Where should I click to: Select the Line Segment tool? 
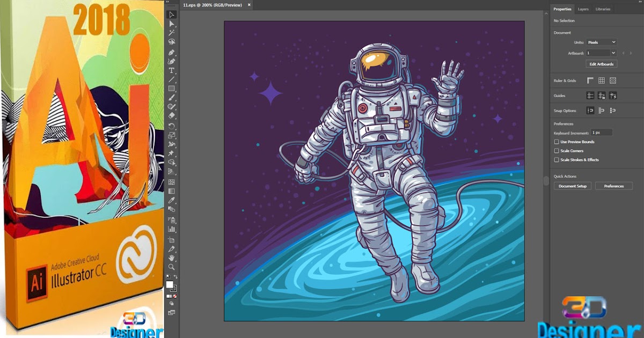pyautogui.click(x=172, y=79)
